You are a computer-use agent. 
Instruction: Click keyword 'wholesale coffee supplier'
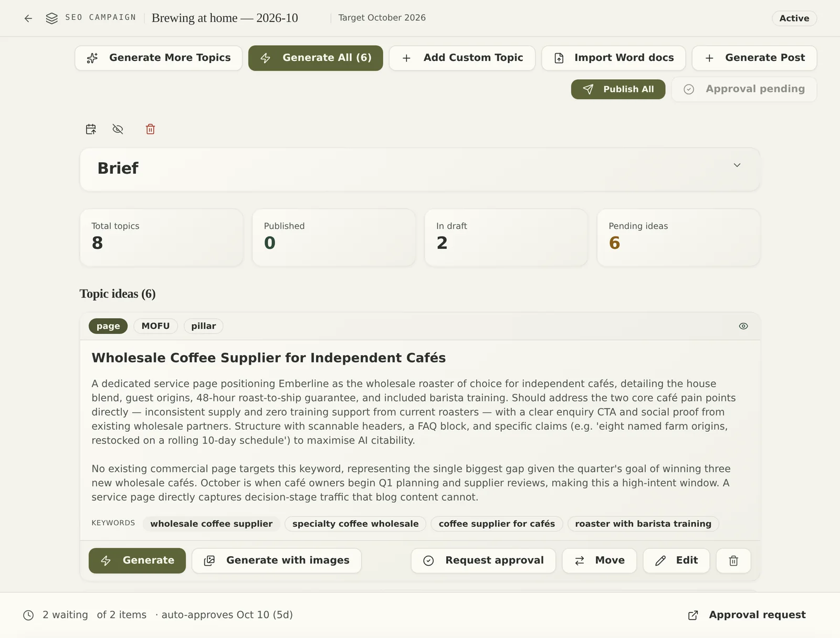point(212,524)
